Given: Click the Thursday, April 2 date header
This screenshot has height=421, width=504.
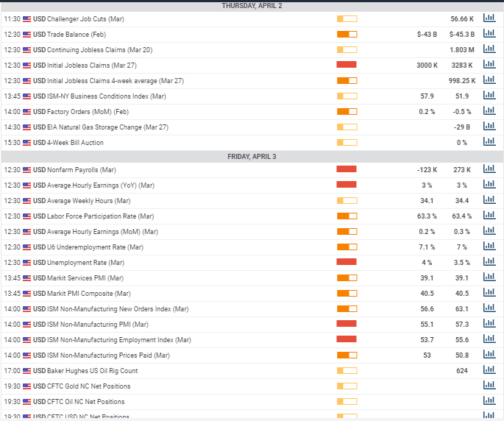Looking at the screenshot, I should click(252, 5).
